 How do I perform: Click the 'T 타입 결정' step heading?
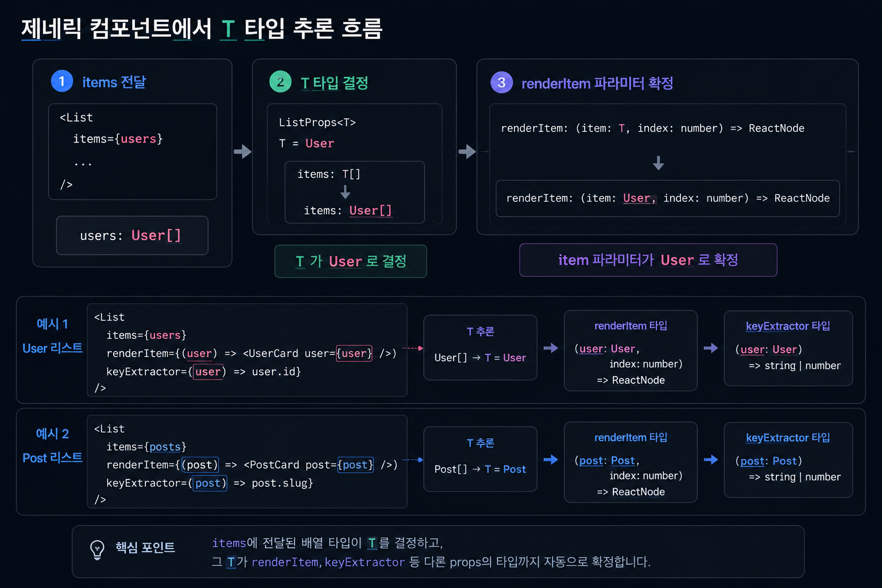334,83
